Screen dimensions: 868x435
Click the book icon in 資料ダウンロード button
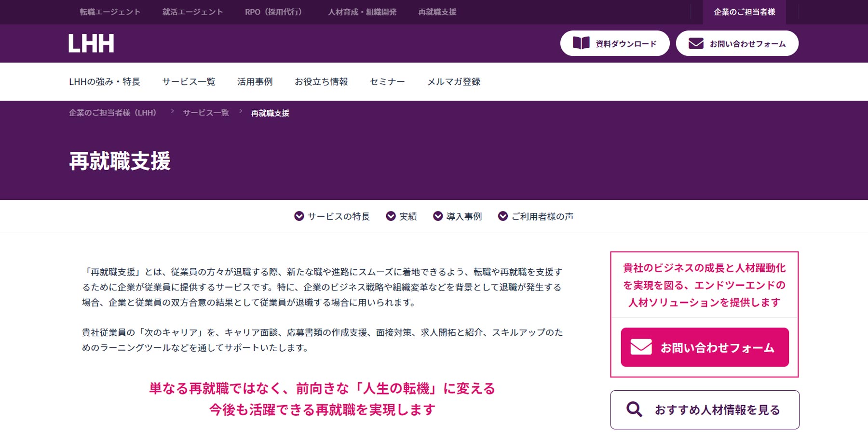tap(581, 43)
